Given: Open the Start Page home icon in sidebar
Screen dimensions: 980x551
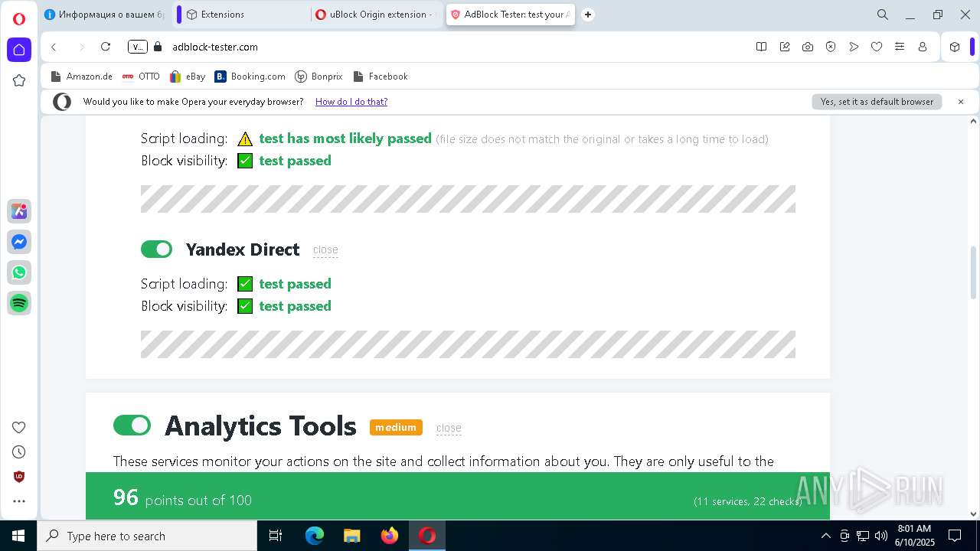Looking at the screenshot, I should click(19, 50).
